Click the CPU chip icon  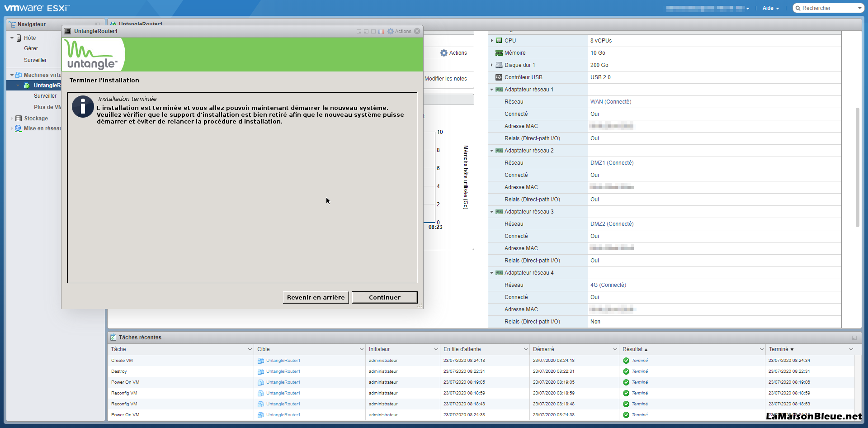pos(499,41)
